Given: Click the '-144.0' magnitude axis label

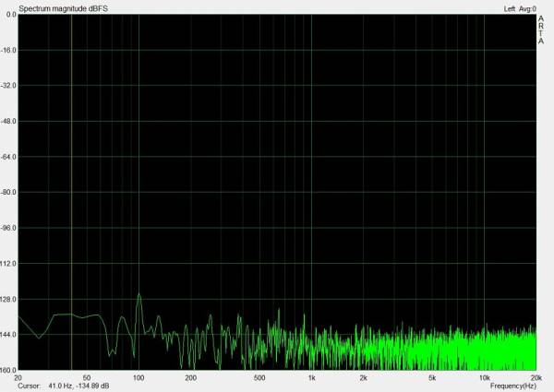Looking at the screenshot, I should 8,335.
